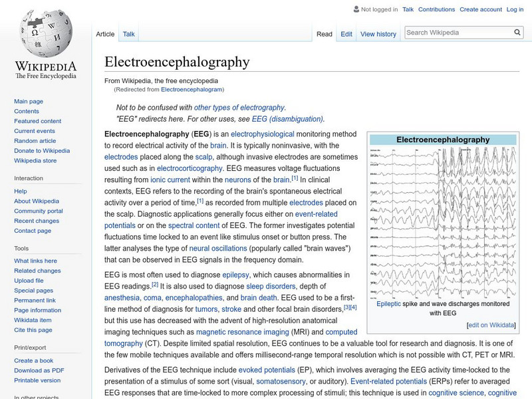
Task: Open the encephalopathies link
Action: [194, 298]
